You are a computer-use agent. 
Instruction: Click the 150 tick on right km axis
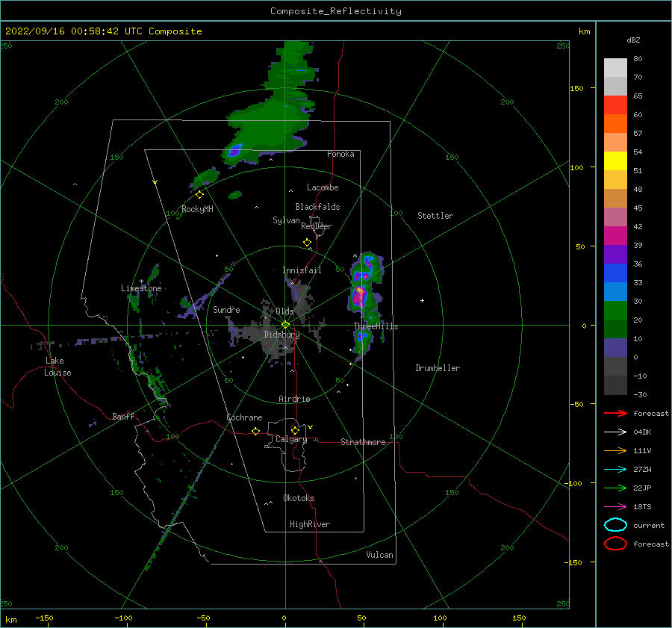pyautogui.click(x=576, y=88)
